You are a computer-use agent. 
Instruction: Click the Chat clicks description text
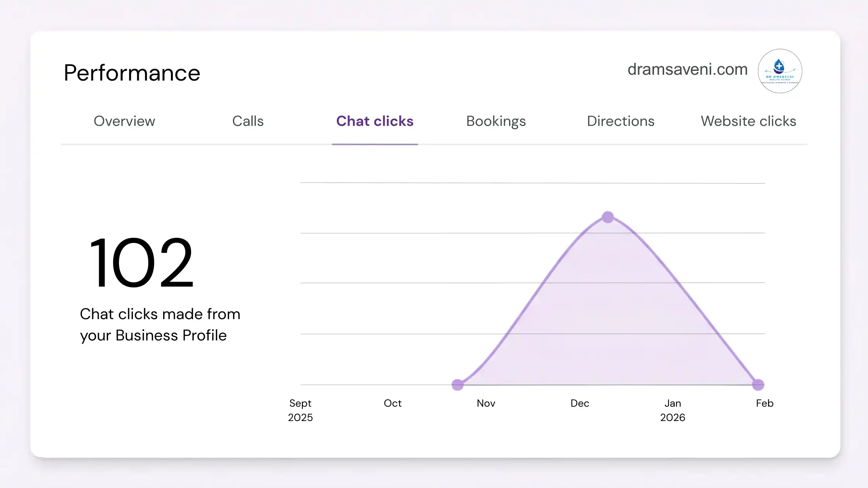[160, 325]
